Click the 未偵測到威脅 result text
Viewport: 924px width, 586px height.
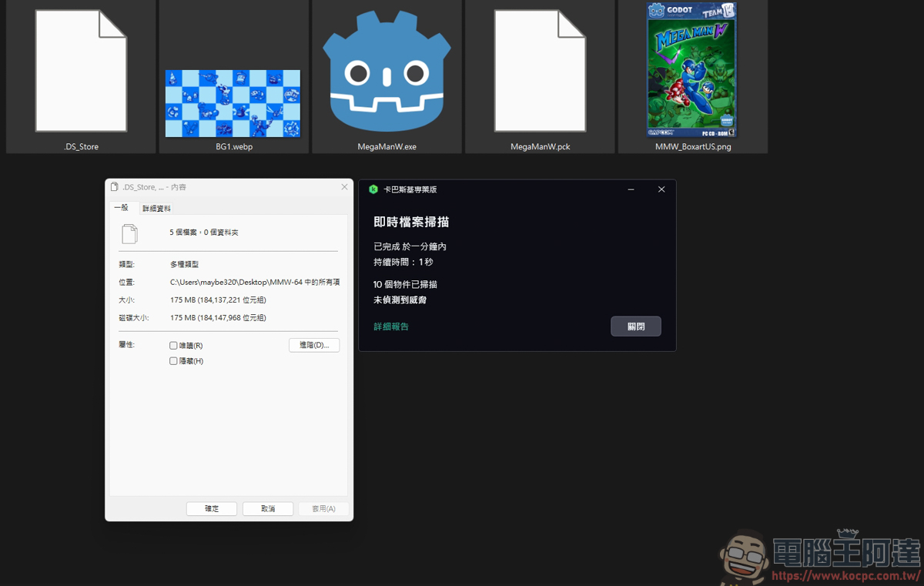[400, 300]
